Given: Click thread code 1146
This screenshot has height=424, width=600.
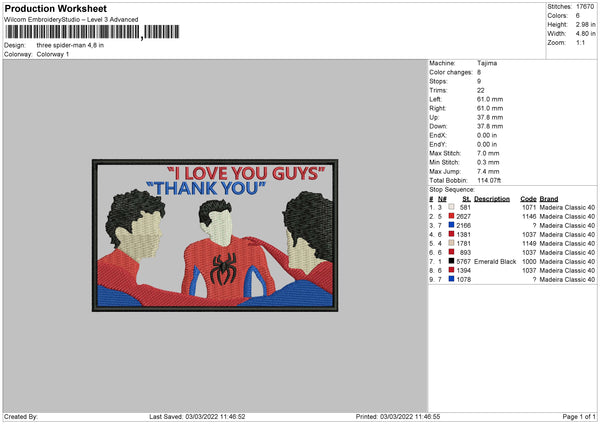Looking at the screenshot, I should (x=529, y=217).
